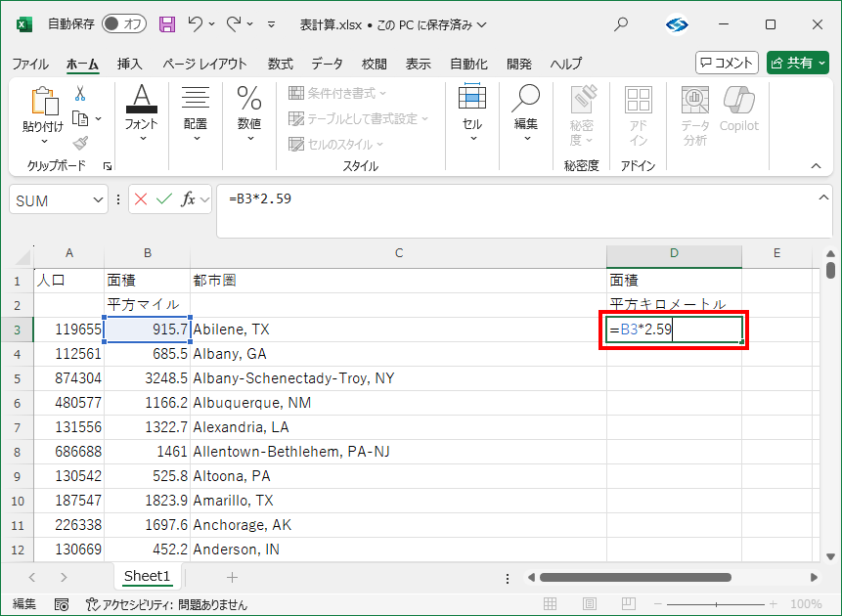
Task: Click cell containing Albuquerque, NM
Action: (398, 403)
